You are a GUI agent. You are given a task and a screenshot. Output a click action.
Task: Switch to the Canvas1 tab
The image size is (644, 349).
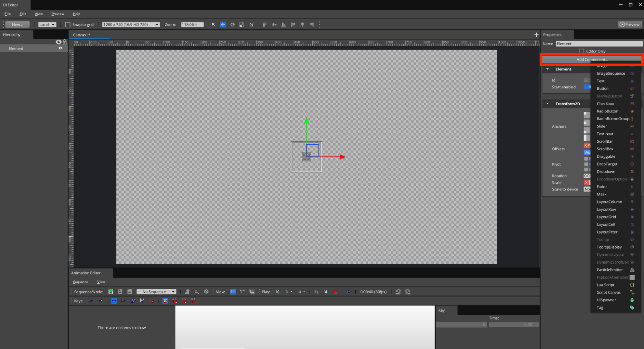click(x=82, y=35)
